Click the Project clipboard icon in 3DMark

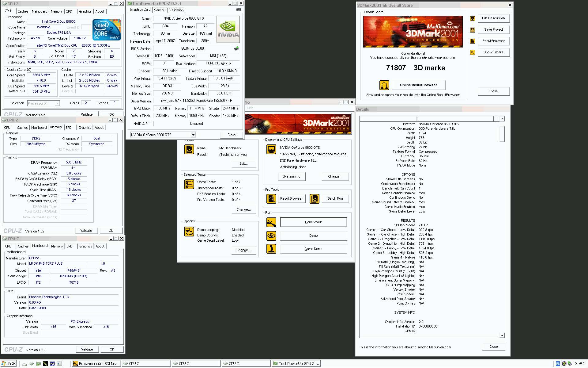189,149
